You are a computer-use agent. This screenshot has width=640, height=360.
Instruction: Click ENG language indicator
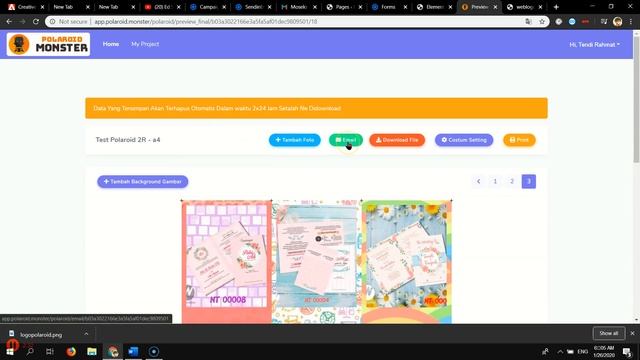click(582, 351)
